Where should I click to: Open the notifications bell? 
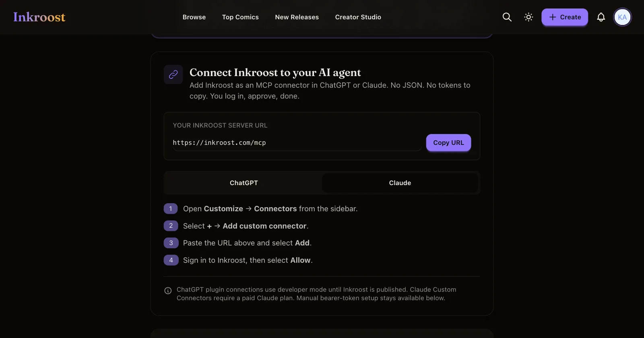[x=601, y=17]
